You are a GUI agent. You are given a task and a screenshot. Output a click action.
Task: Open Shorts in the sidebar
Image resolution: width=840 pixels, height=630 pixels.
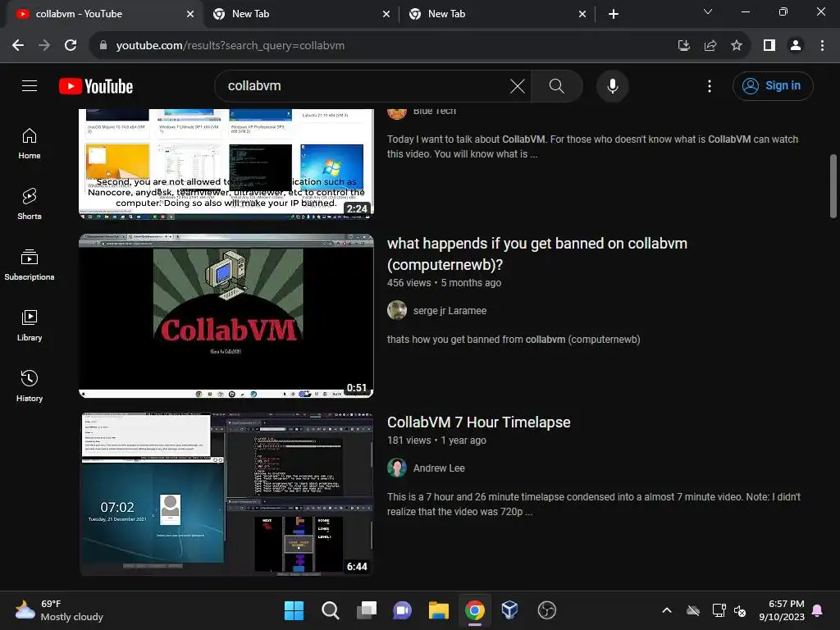30,204
